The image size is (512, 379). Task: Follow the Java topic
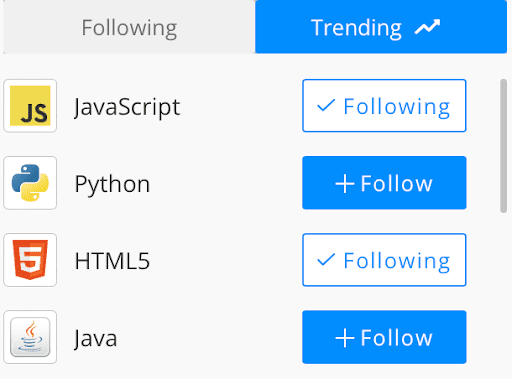384,337
